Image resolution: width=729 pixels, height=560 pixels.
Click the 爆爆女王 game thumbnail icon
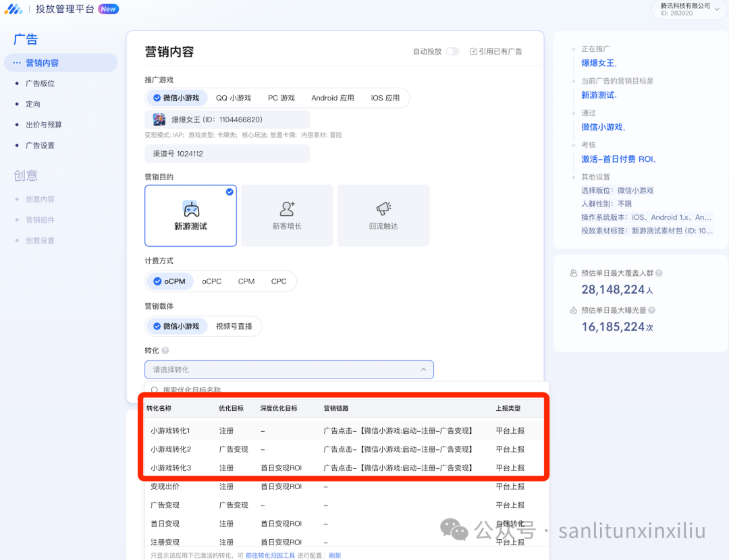coord(159,119)
